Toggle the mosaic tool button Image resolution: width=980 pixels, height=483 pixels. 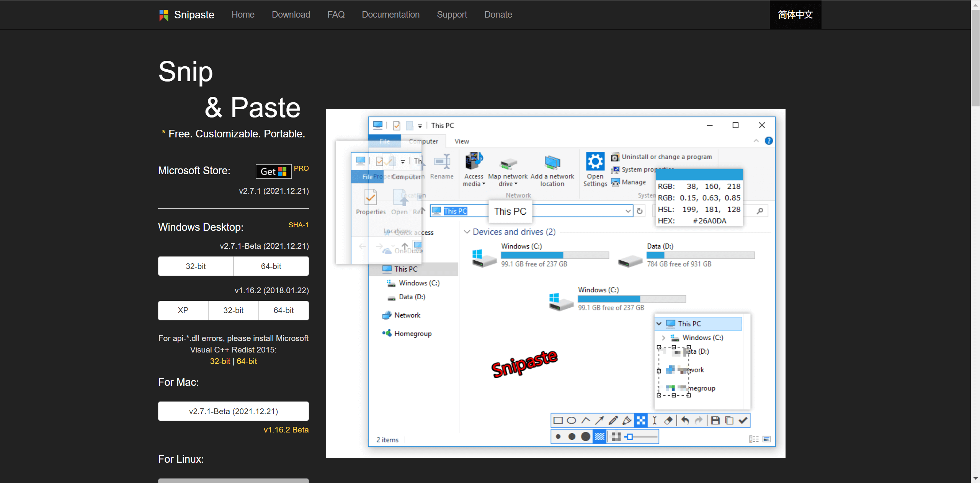click(x=640, y=421)
